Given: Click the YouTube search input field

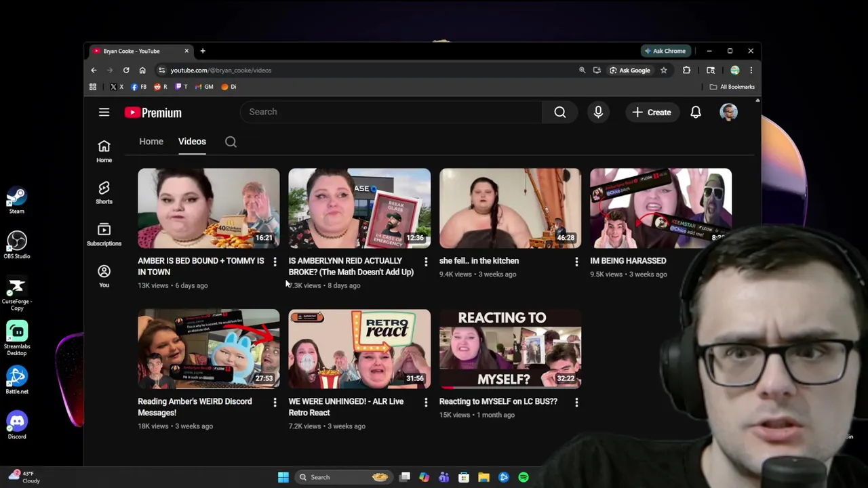Looking at the screenshot, I should click(391, 112).
